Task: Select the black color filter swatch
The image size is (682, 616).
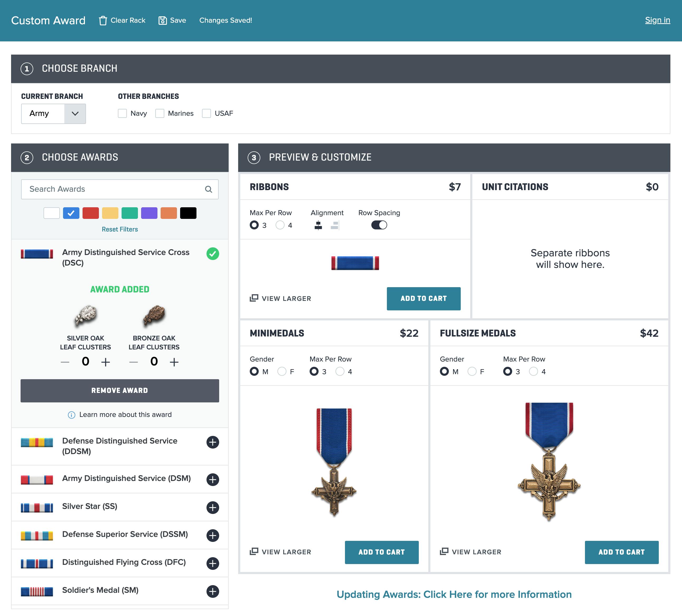Action: 188,213
